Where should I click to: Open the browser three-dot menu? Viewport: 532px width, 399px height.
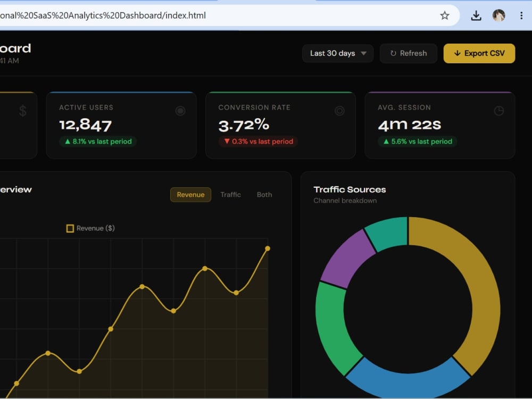point(521,15)
